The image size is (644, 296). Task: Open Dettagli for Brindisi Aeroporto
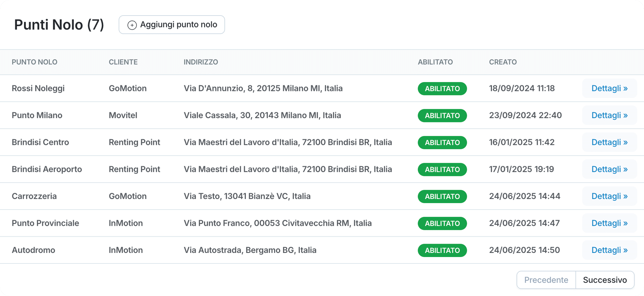609,169
